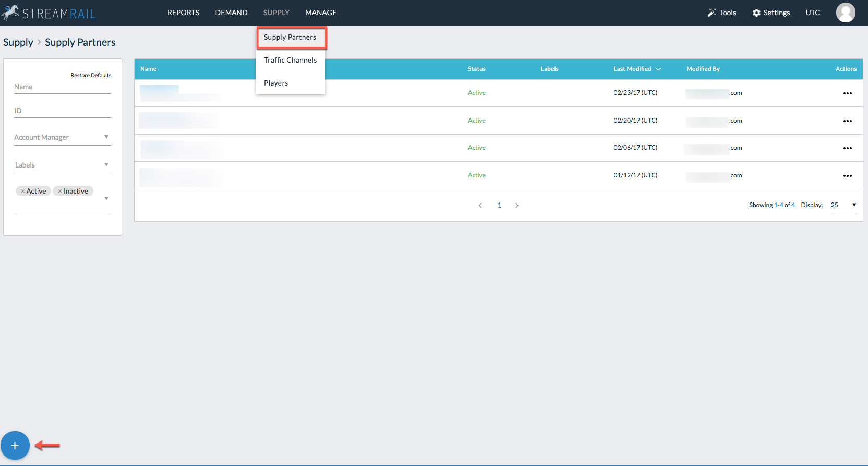Click Restore Defaults link
This screenshot has width=868, height=466.
91,75
